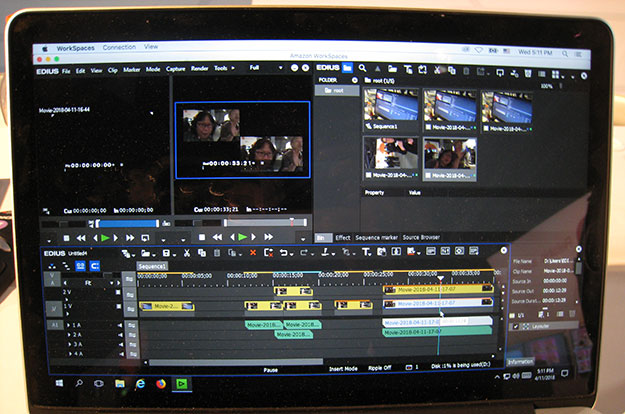The height and width of the screenshot is (414, 625).
Task: Select the Sequence1 thumbnail in the bin
Action: 391,110
